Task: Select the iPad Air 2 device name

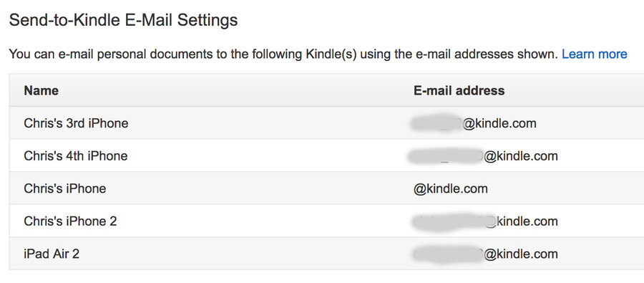Action: click(52, 254)
